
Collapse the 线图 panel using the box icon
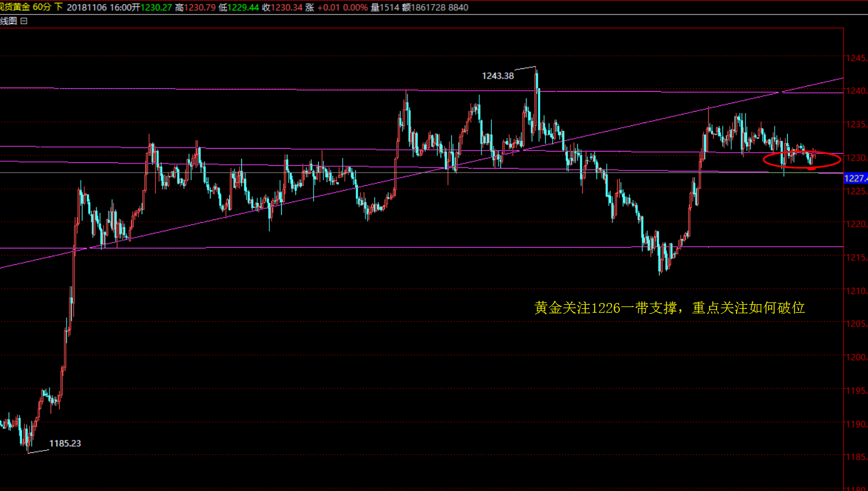24,21
